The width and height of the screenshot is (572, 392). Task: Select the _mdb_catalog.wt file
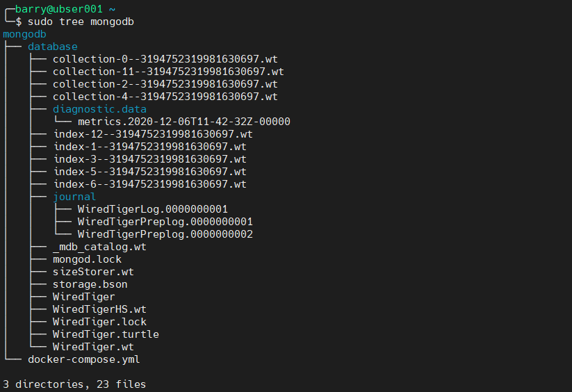pos(99,247)
